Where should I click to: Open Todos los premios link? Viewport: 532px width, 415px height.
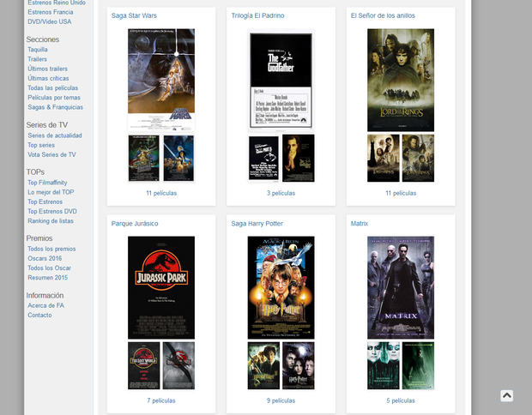(x=51, y=249)
